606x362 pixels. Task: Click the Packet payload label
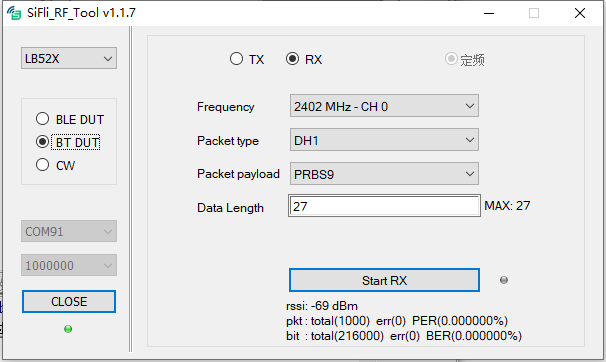pyautogui.click(x=238, y=174)
